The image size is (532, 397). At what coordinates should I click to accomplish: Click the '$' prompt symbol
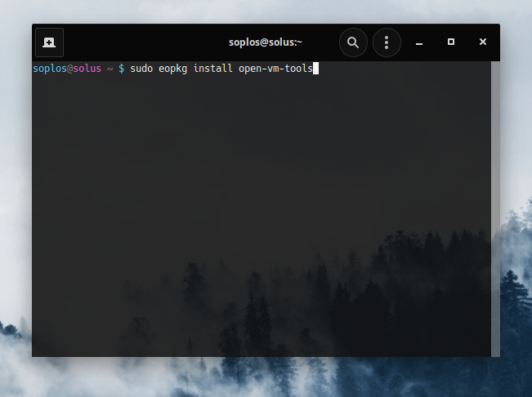121,69
